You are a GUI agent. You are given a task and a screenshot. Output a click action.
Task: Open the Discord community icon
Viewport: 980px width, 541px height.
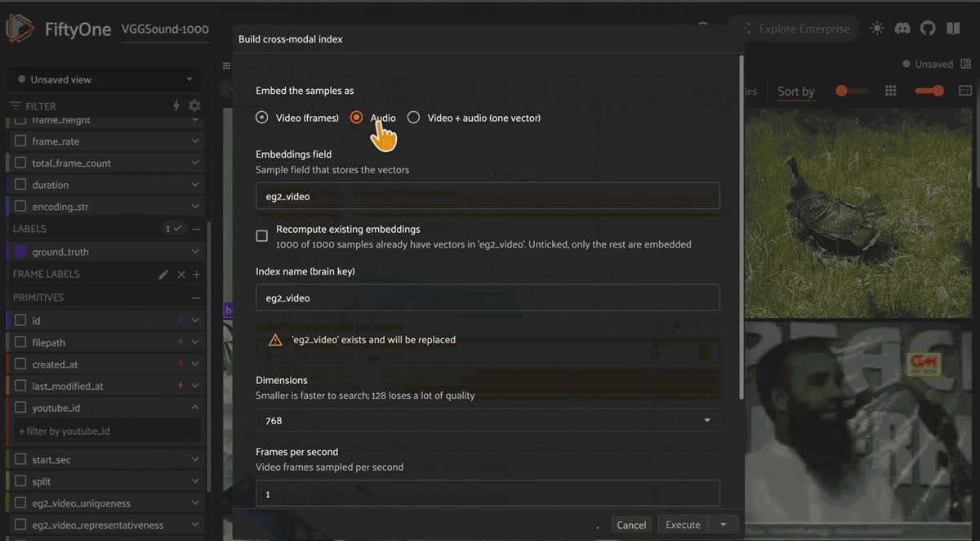[902, 29]
